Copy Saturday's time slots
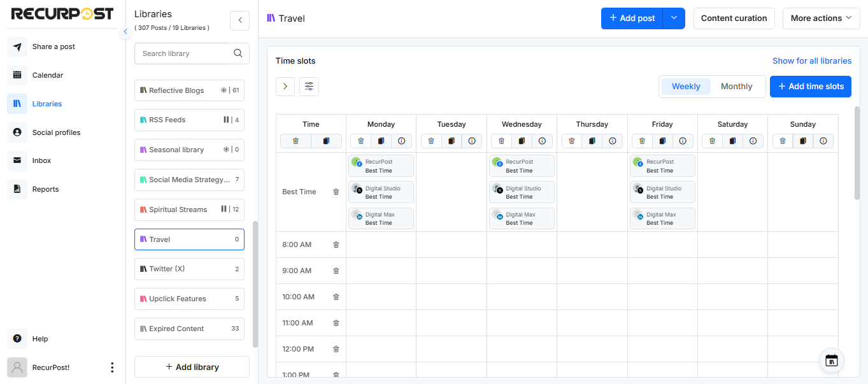The image size is (868, 384). pyautogui.click(x=732, y=141)
